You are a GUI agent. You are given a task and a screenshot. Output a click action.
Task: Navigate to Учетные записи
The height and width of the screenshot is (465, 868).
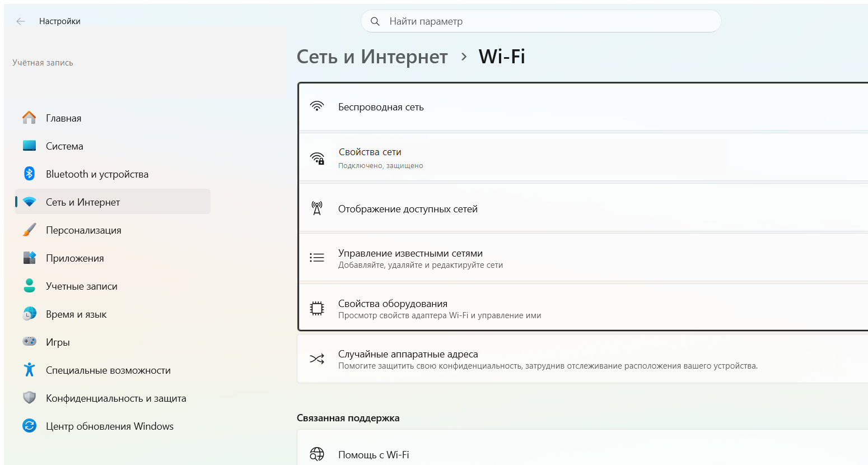(113, 286)
